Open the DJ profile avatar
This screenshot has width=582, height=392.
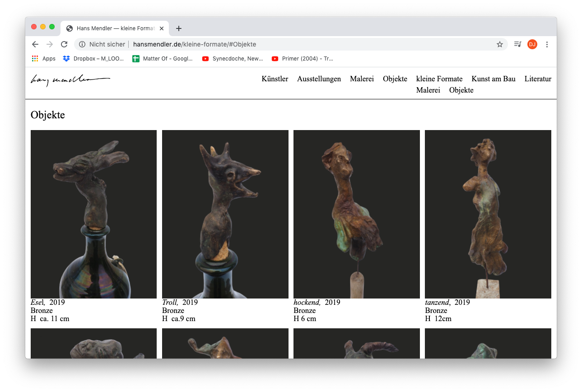(532, 44)
